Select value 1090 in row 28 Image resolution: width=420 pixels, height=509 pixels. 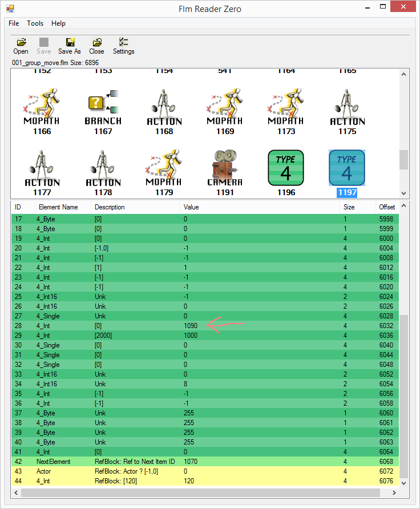tap(191, 326)
